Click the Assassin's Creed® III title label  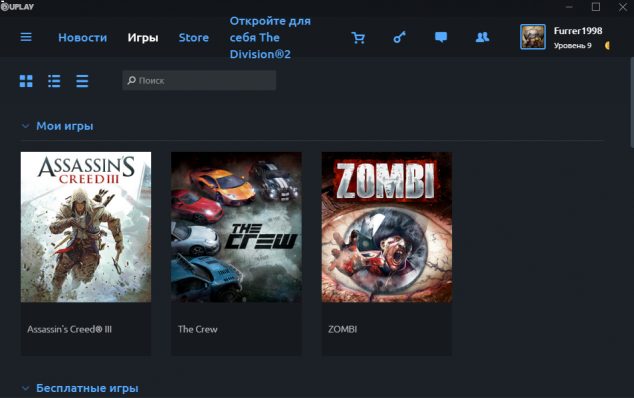coord(70,329)
